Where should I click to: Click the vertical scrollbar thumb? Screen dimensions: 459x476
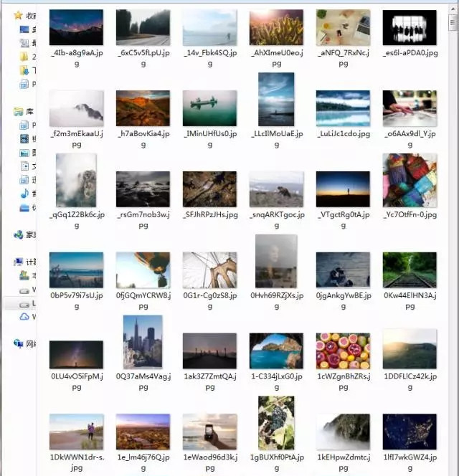453,22
